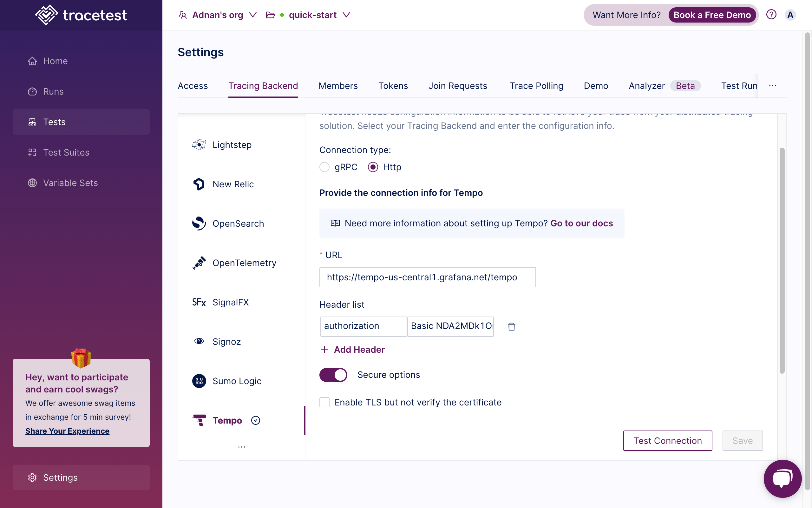The width and height of the screenshot is (812, 508).
Task: Open Settings in the sidebar
Action: click(81, 478)
